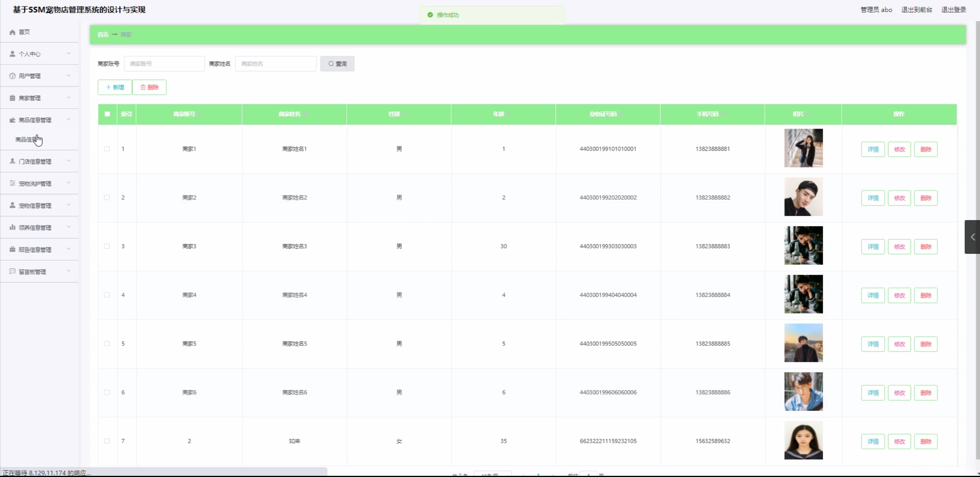Click the 留言板管理 message icon
This screenshot has height=477, width=980.
pyautogui.click(x=12, y=271)
